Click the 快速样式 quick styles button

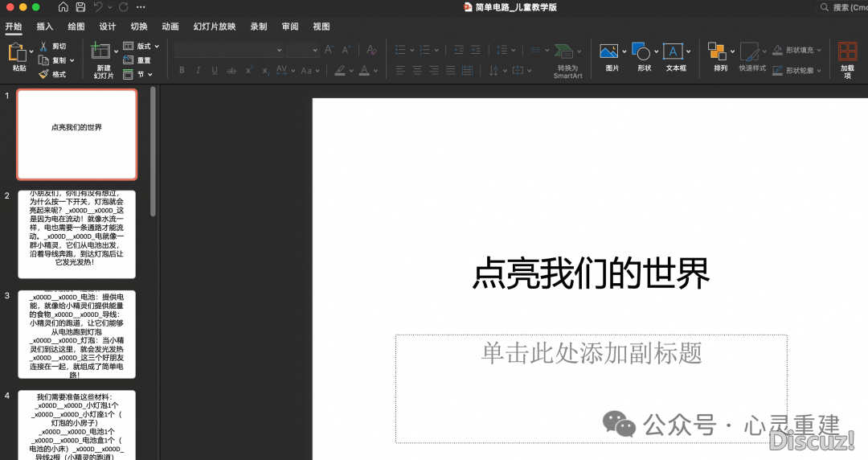tap(752, 57)
